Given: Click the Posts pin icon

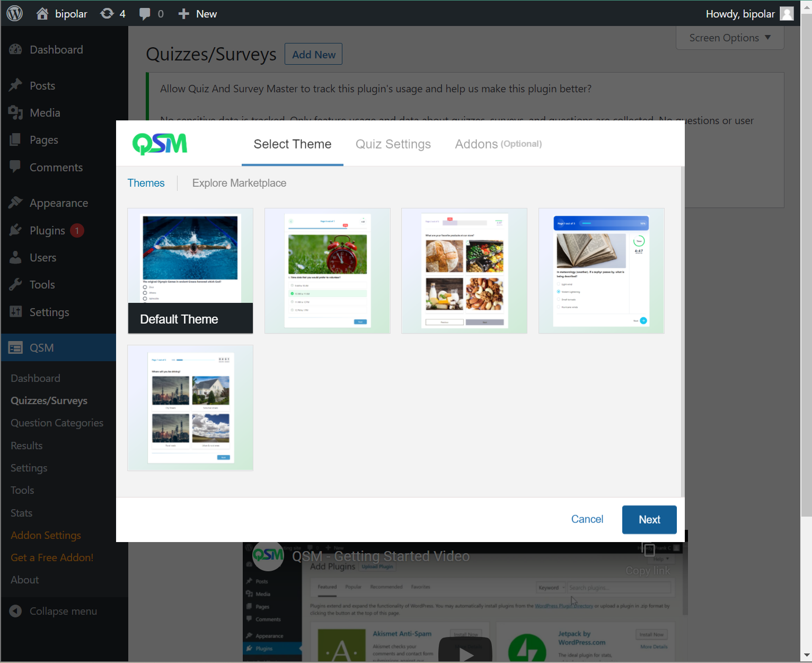Looking at the screenshot, I should (x=16, y=85).
